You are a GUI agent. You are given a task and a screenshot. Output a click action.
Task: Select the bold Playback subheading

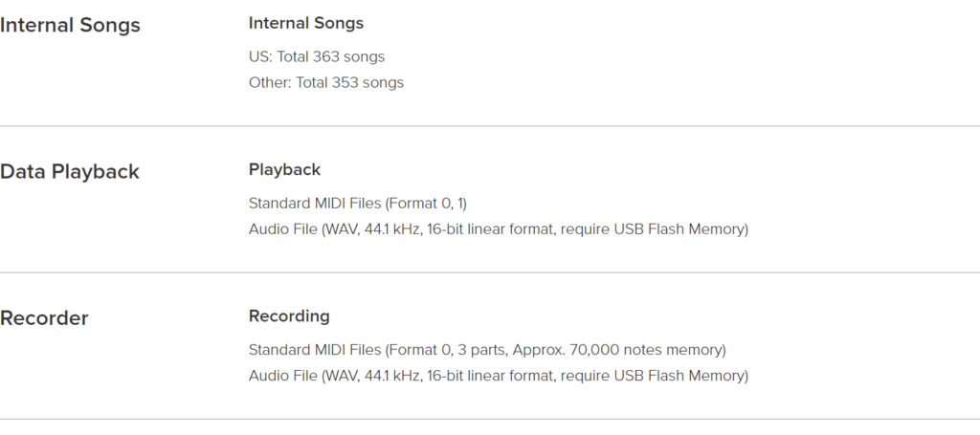284,170
